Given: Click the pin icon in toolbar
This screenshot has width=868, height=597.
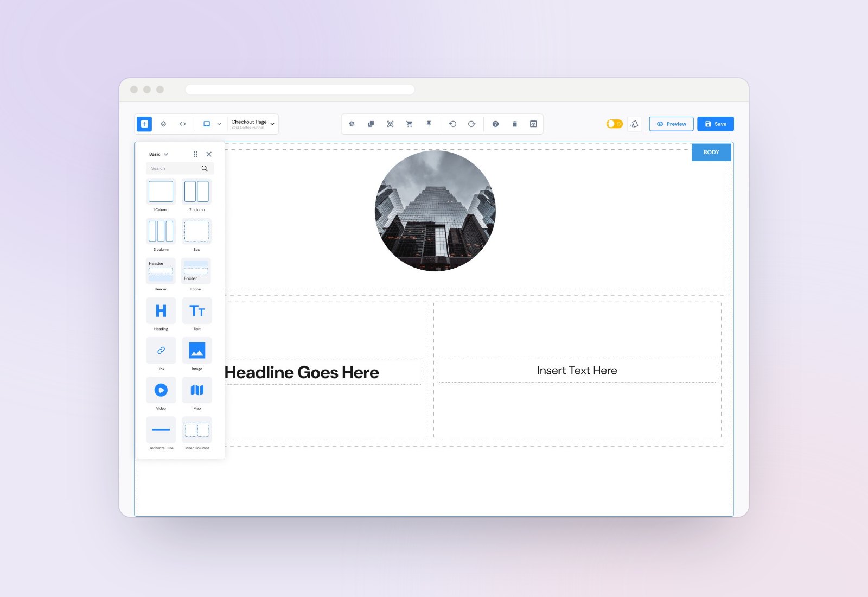Looking at the screenshot, I should pos(429,124).
